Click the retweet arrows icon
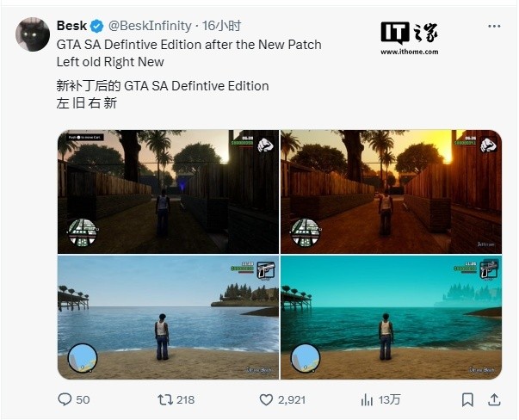 coord(165,400)
